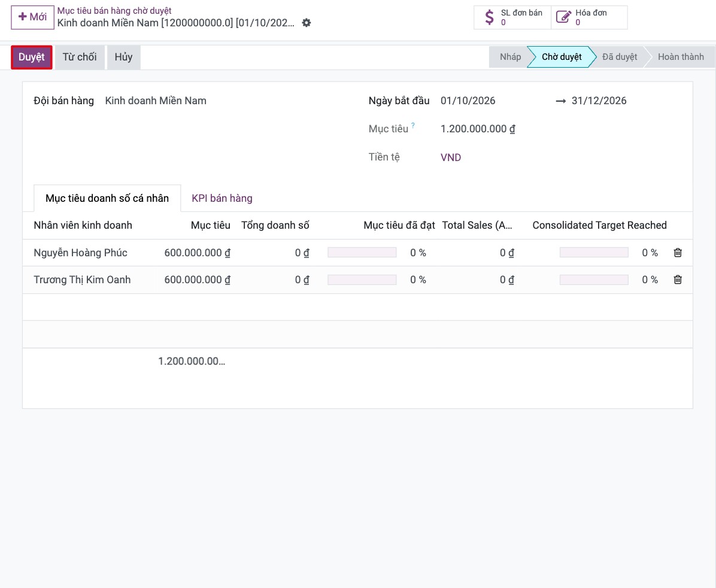Sort by Consolidated Target Reached column header
This screenshot has width=716, height=588.
coord(599,225)
